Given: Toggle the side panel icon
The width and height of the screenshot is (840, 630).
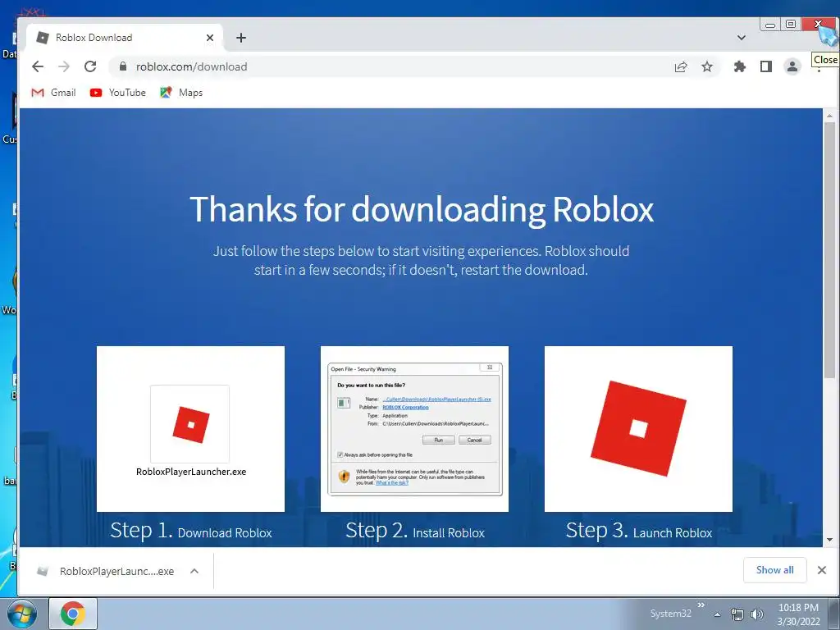Looking at the screenshot, I should point(766,66).
